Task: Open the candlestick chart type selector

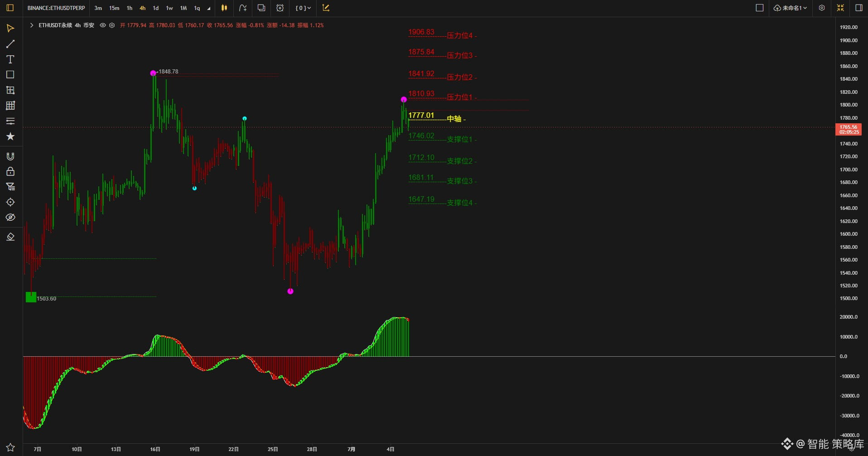Action: tap(224, 8)
